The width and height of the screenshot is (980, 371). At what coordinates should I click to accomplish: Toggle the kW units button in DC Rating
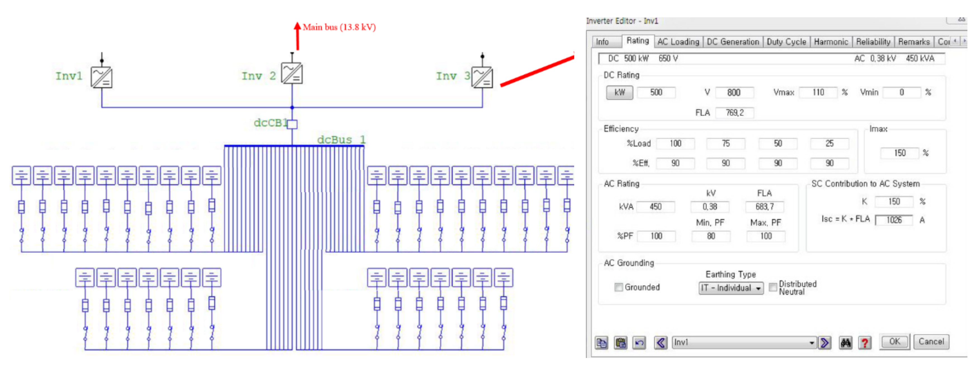click(619, 93)
